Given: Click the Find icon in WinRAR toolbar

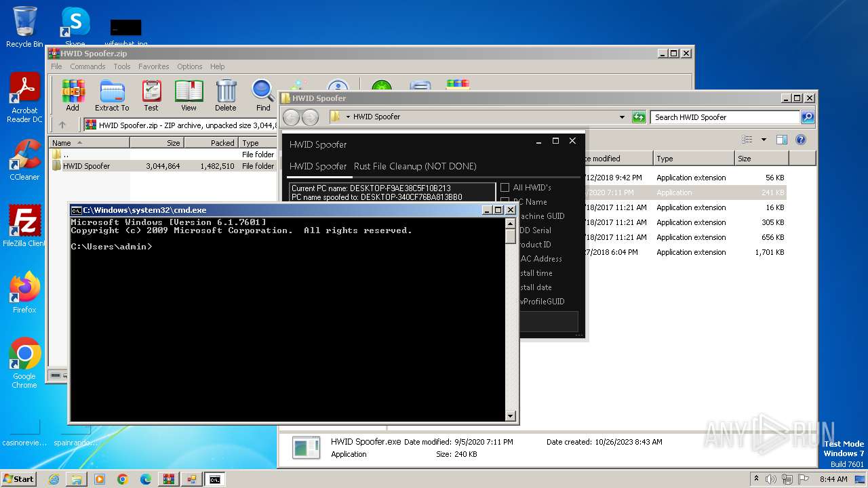Looking at the screenshot, I should click(263, 95).
